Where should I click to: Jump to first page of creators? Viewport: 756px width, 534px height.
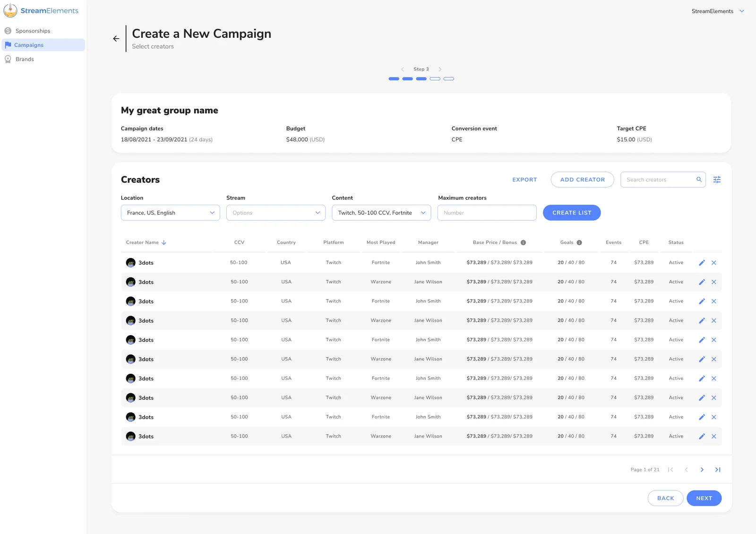point(670,470)
